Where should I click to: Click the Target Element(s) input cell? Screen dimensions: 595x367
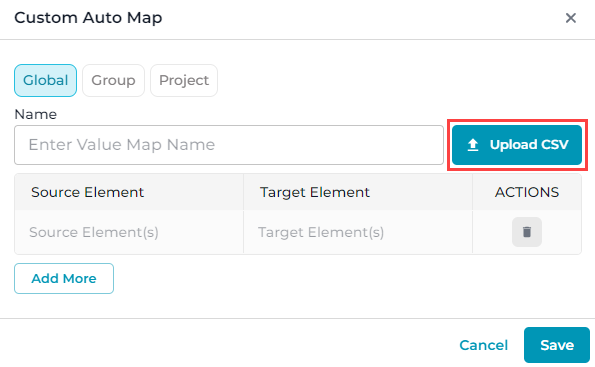click(x=358, y=232)
